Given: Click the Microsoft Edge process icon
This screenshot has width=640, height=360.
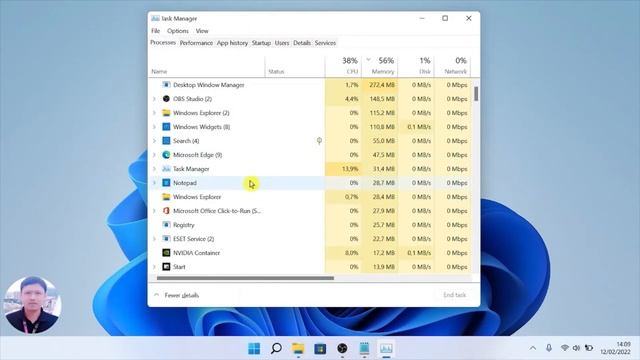Looking at the screenshot, I should coord(166,155).
